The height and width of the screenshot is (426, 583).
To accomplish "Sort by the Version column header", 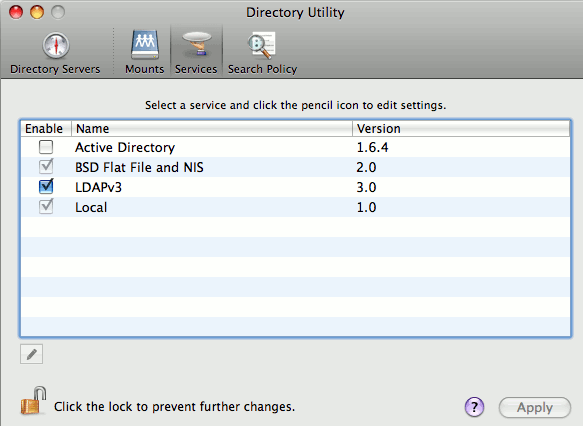I will coord(461,129).
